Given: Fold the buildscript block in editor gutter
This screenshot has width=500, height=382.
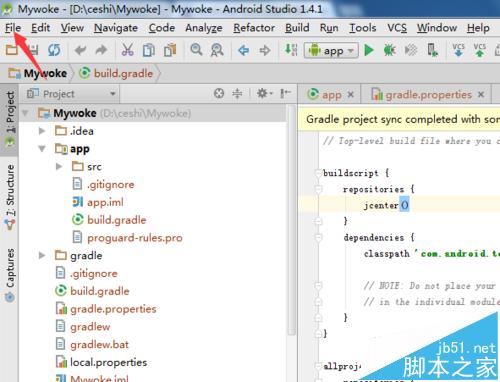Looking at the screenshot, I should [318, 173].
